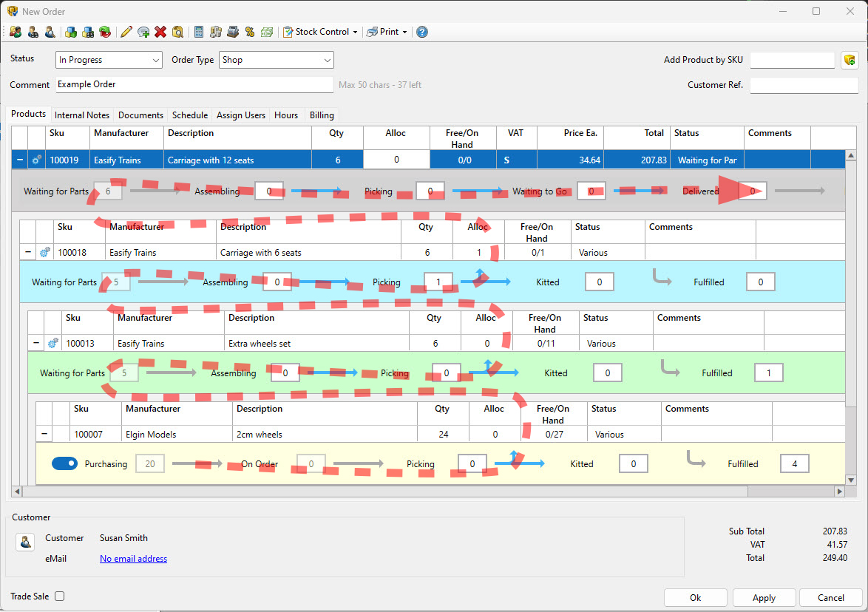Open the Billing tab
This screenshot has width=868, height=612.
321,115
